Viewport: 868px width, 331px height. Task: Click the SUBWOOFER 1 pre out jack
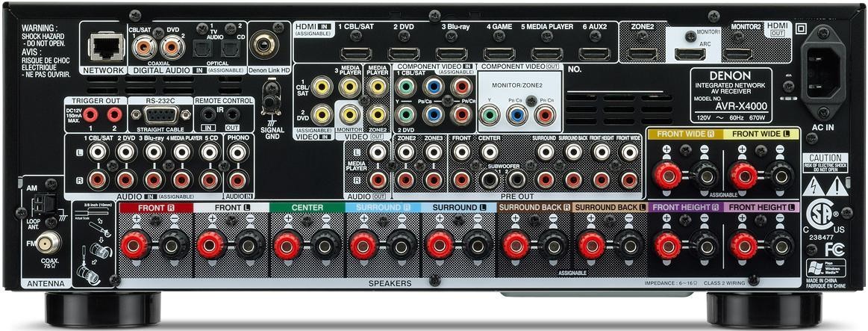click(x=489, y=179)
